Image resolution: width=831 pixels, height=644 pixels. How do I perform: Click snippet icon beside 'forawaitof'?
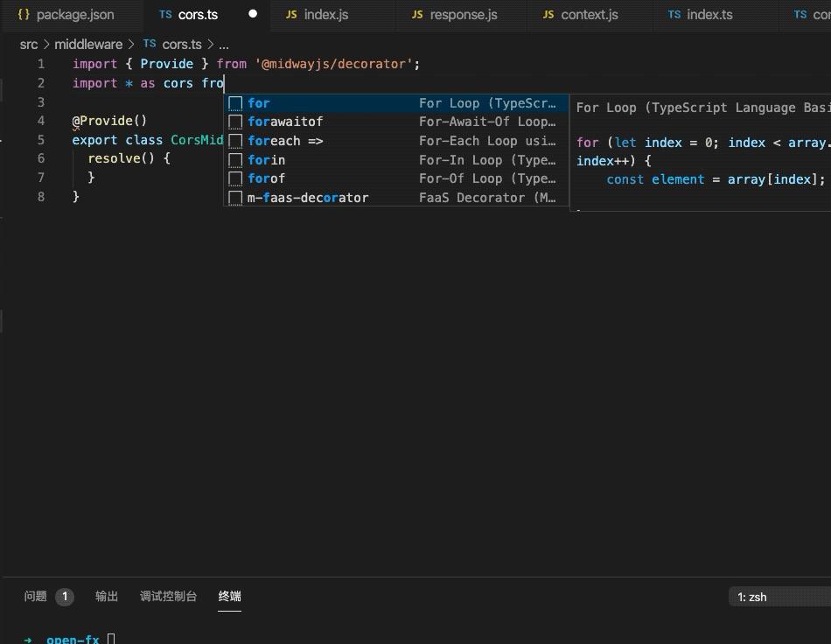tap(235, 122)
